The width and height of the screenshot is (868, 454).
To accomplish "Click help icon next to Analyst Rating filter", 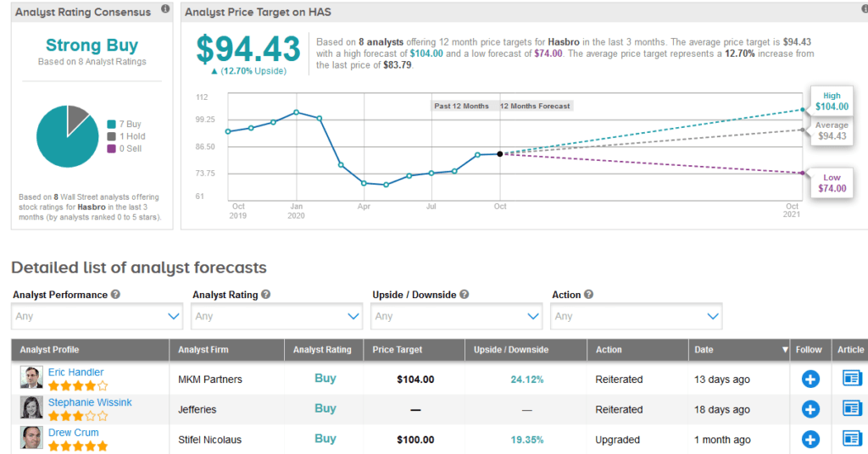I will (266, 295).
